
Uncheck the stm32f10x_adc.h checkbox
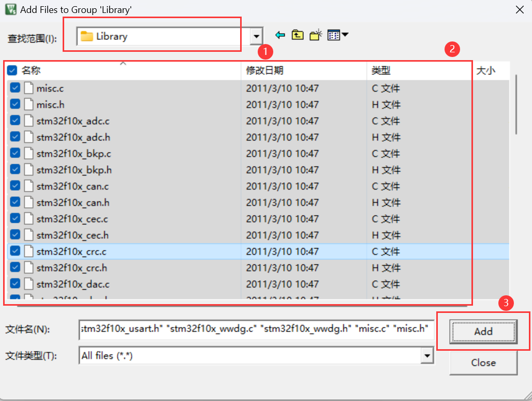tap(15, 136)
